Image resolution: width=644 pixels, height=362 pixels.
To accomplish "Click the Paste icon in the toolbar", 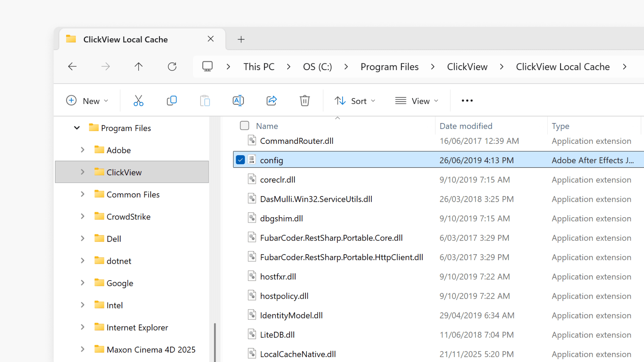I will click(x=205, y=100).
